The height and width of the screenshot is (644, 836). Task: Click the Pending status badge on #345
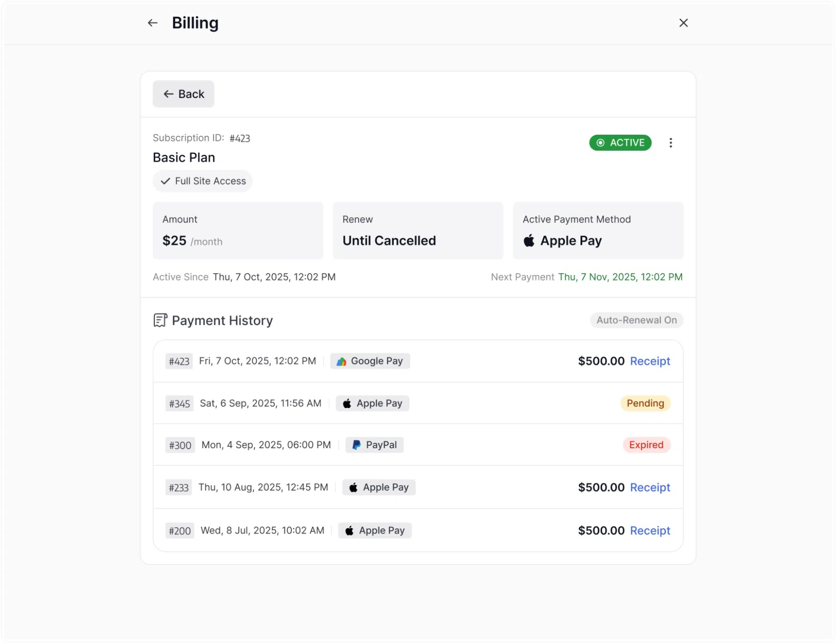click(x=645, y=404)
